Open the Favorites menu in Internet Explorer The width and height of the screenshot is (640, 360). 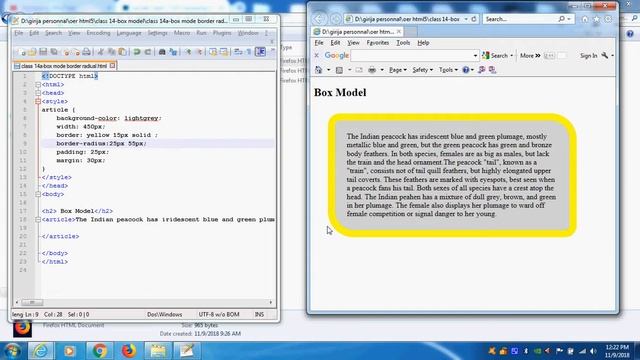[378, 42]
